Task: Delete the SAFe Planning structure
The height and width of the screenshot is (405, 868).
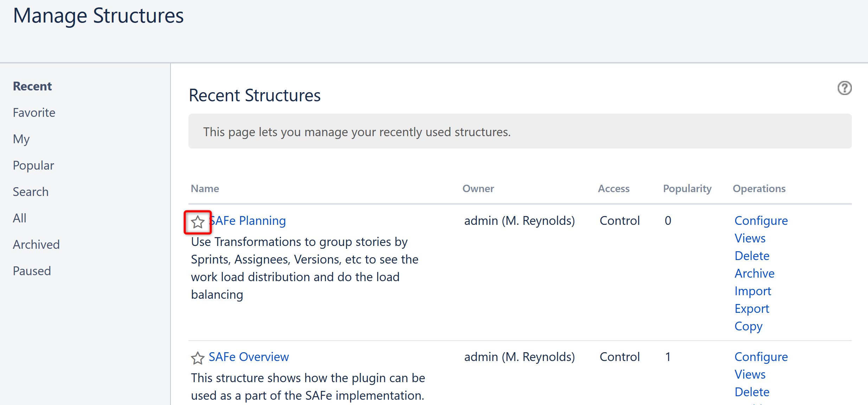Action: [x=752, y=256]
